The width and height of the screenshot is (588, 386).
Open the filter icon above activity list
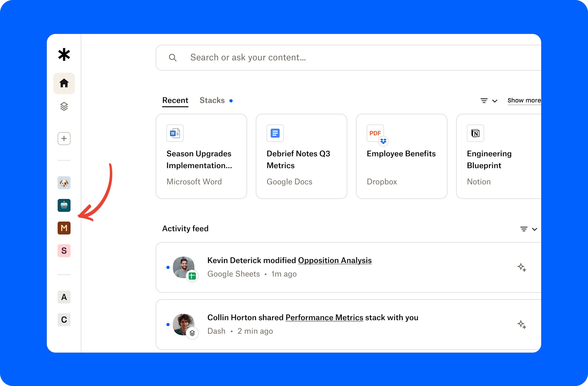pyautogui.click(x=524, y=229)
